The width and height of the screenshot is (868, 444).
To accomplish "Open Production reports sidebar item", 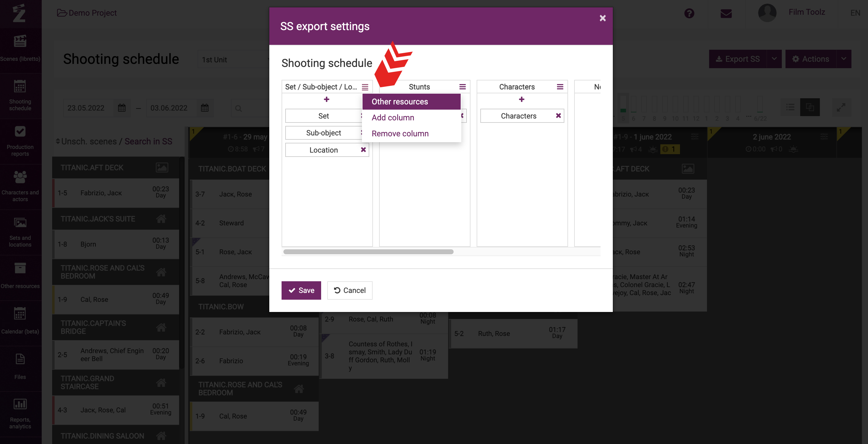I will click(20, 141).
